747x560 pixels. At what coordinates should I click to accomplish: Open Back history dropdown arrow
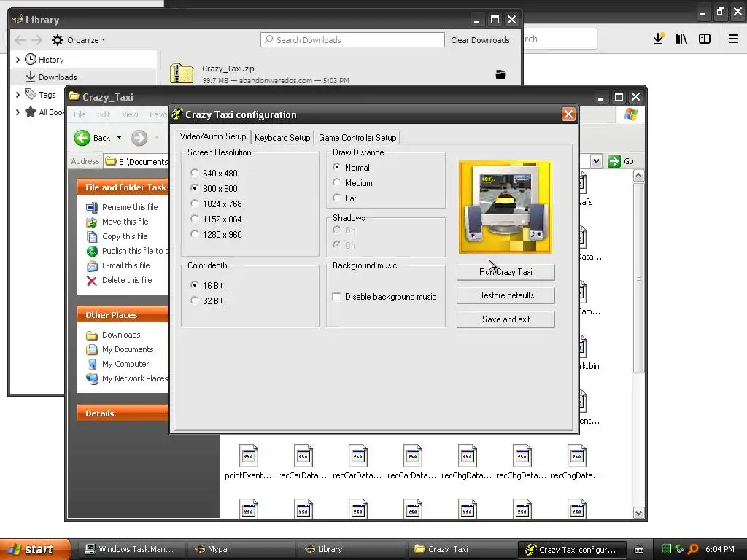tap(119, 138)
